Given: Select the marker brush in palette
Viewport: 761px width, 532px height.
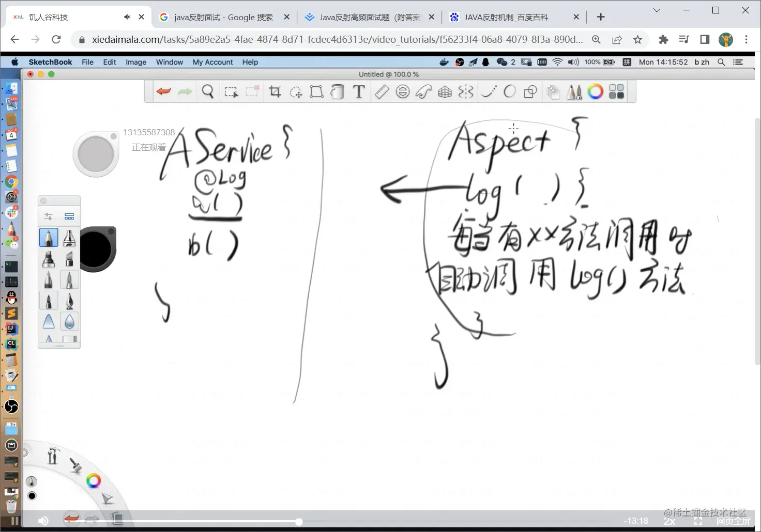Looking at the screenshot, I should click(x=49, y=259).
